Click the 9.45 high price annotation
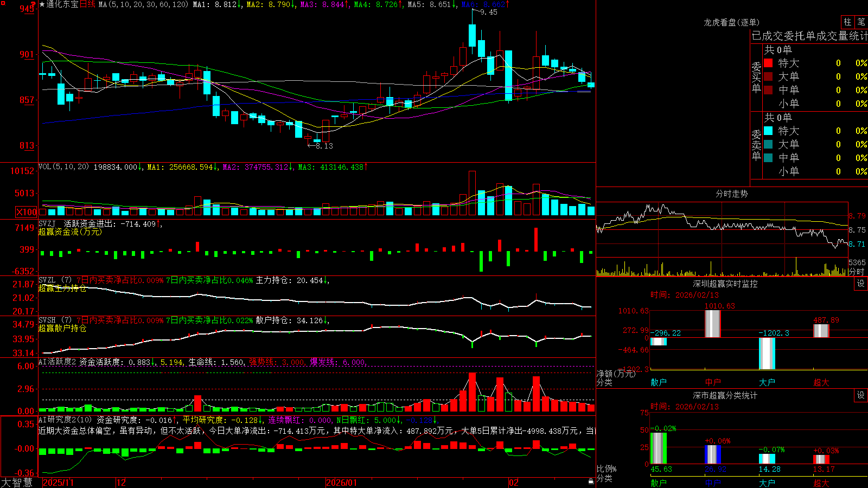Image resolution: width=868 pixels, height=488 pixels. tap(489, 12)
